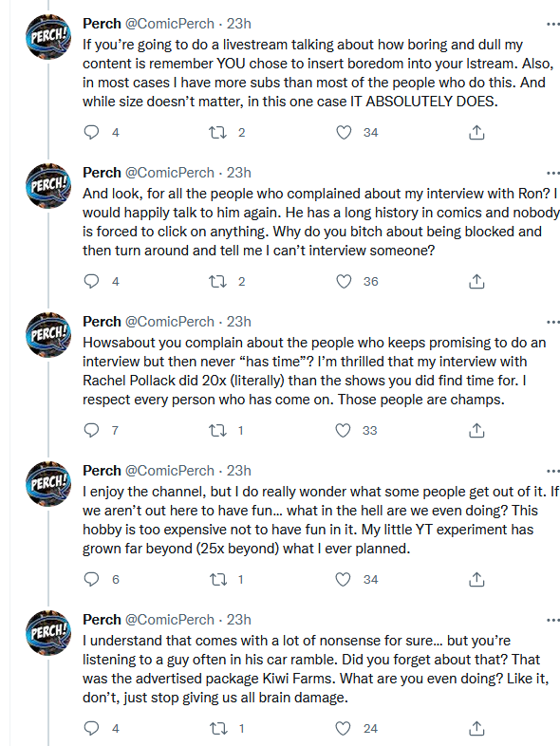Like the tweet mentioning Kiwi Farms
560x746 pixels.
343,728
